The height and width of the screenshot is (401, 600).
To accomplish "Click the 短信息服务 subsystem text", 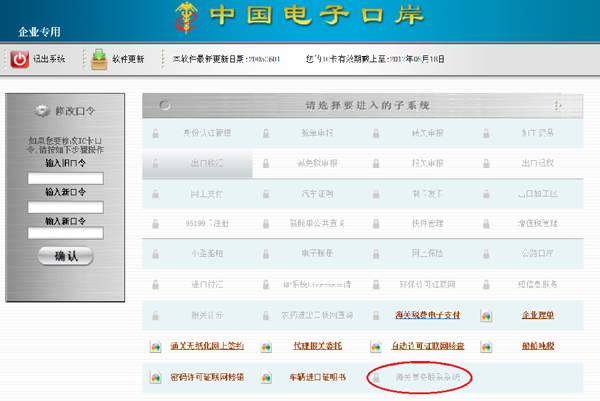I will click(x=538, y=284).
